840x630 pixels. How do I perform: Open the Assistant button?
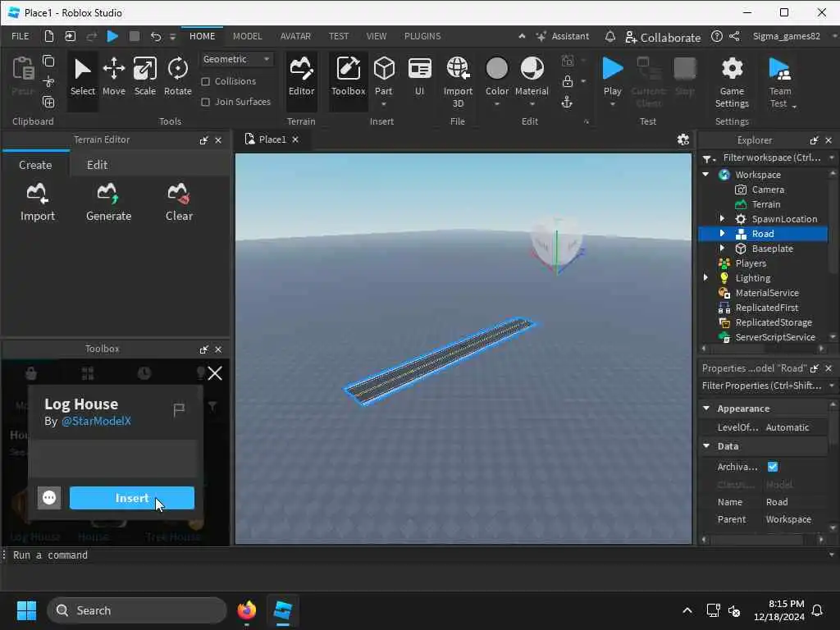point(563,36)
